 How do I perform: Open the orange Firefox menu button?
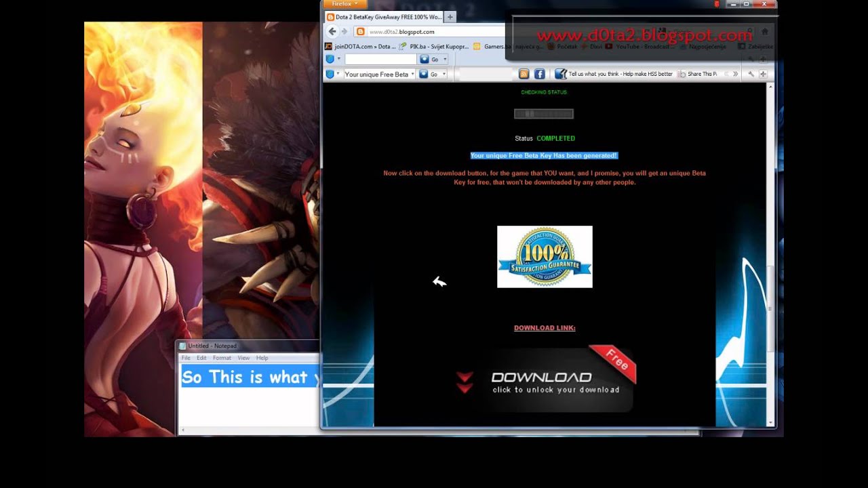(x=344, y=4)
